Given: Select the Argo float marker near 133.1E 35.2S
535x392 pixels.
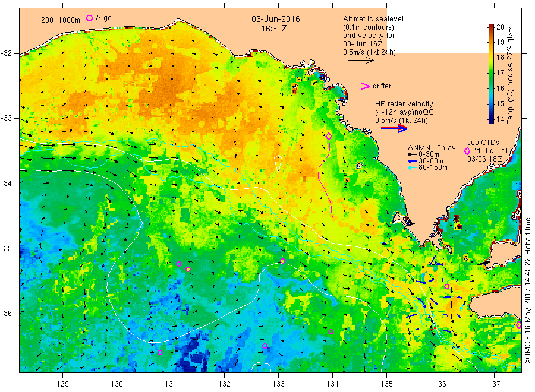Looking at the screenshot, I should pyautogui.click(x=282, y=261).
